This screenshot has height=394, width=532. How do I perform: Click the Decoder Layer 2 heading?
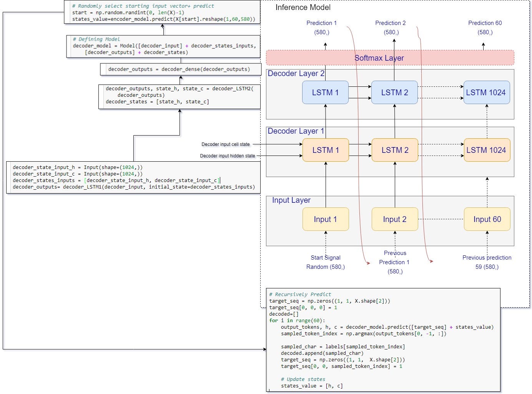(297, 73)
